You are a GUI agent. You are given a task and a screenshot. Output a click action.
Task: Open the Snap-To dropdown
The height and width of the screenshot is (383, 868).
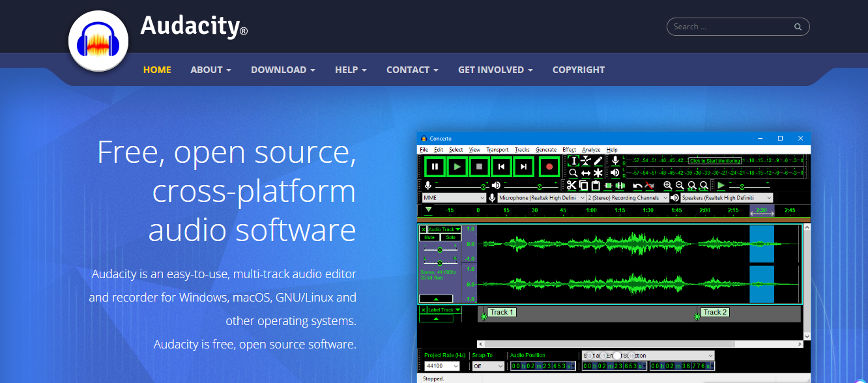488,367
